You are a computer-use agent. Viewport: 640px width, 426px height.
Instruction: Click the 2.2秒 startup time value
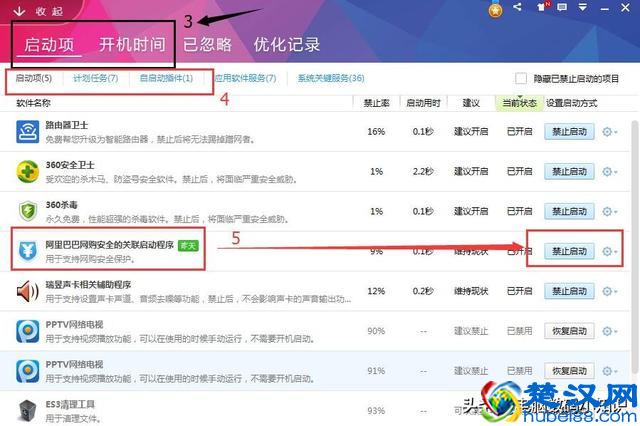[423, 171]
